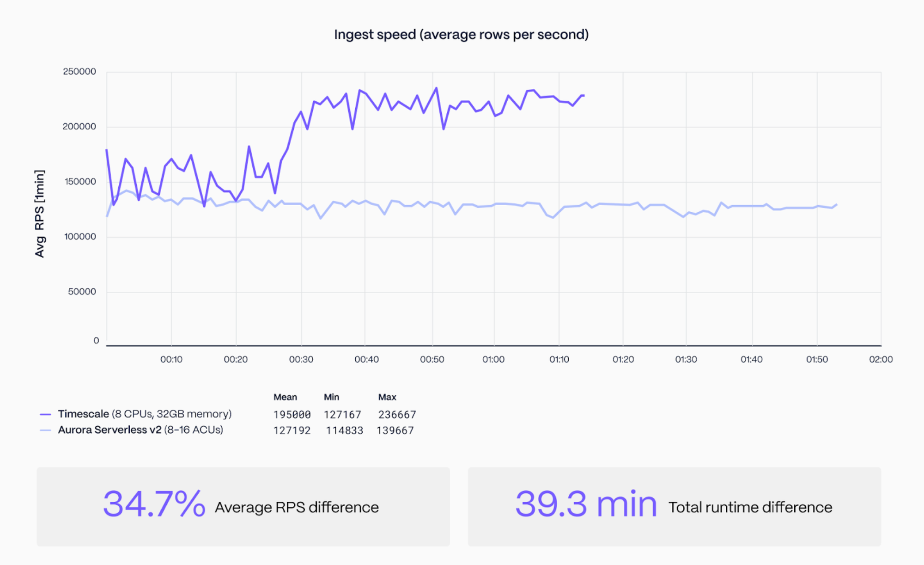
Task: Click the Max column header
Action: pos(387,397)
